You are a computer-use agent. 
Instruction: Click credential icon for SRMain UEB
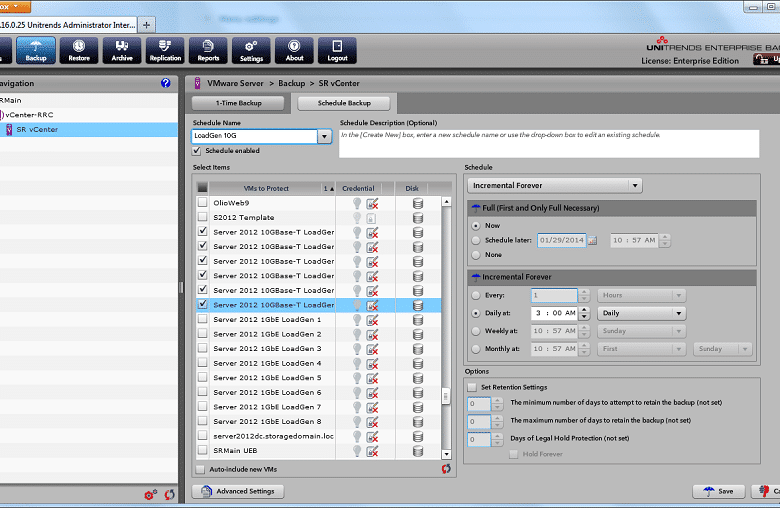pos(372,451)
